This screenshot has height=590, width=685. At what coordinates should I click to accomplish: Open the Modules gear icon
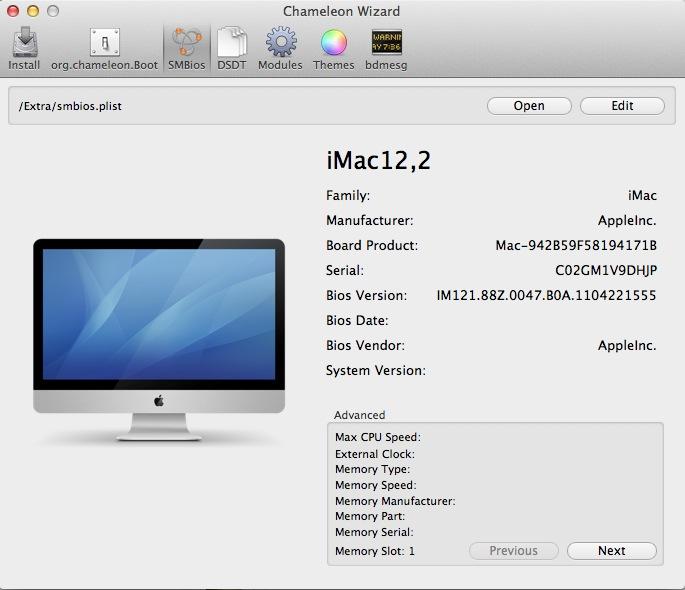[x=280, y=48]
